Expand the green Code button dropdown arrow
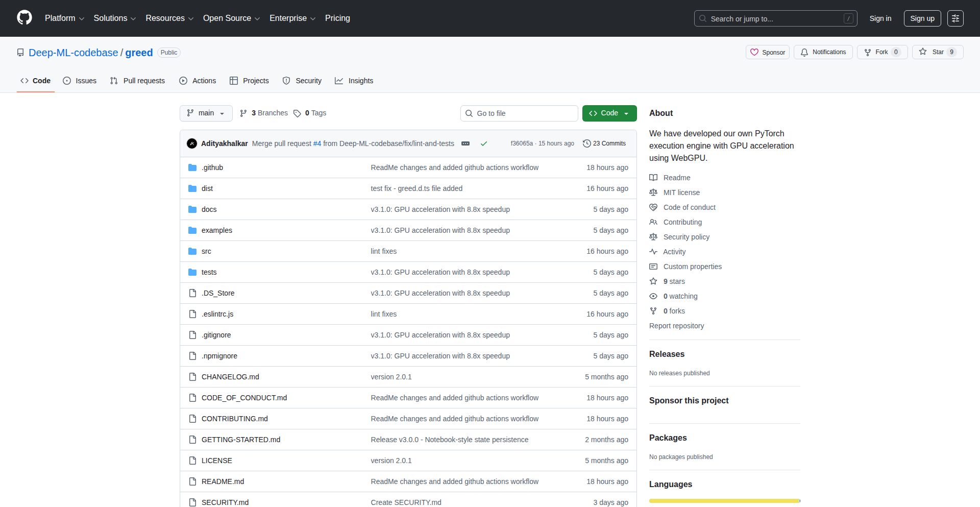This screenshot has height=507, width=980. click(627, 113)
